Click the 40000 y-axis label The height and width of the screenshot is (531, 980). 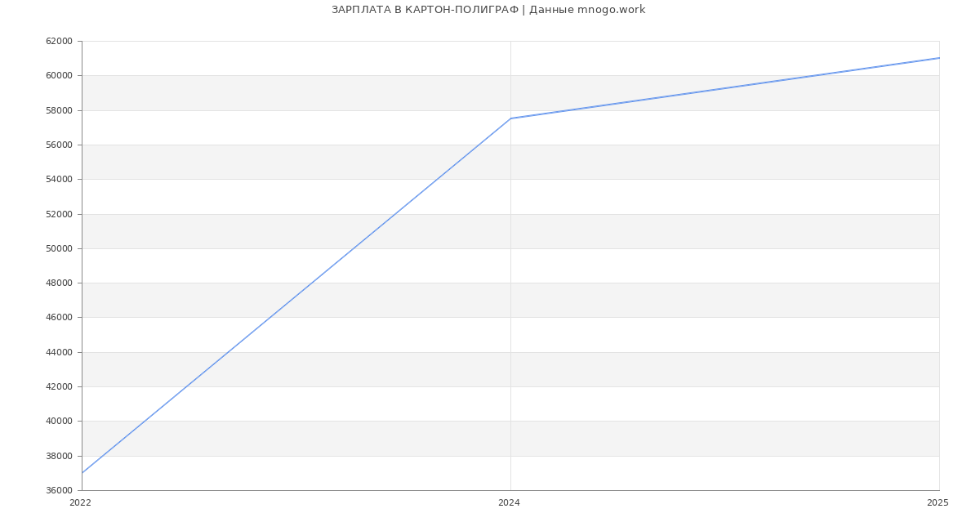(59, 421)
